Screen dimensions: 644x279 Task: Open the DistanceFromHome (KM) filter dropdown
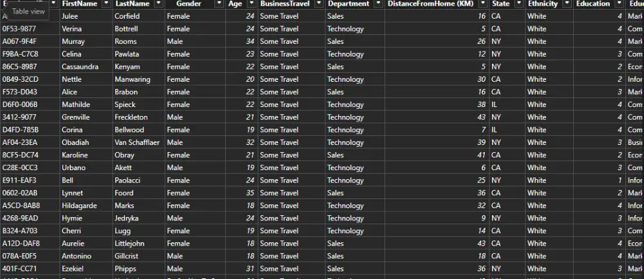pos(482,4)
